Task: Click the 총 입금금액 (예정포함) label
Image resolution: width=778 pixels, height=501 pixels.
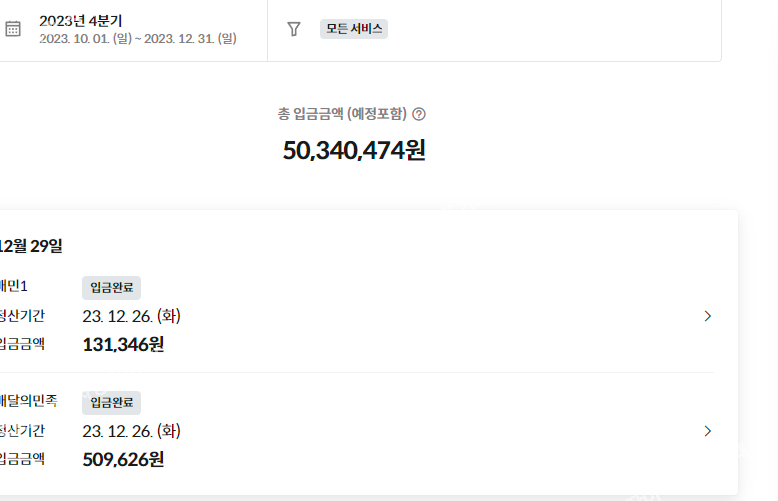Action: (x=342, y=114)
